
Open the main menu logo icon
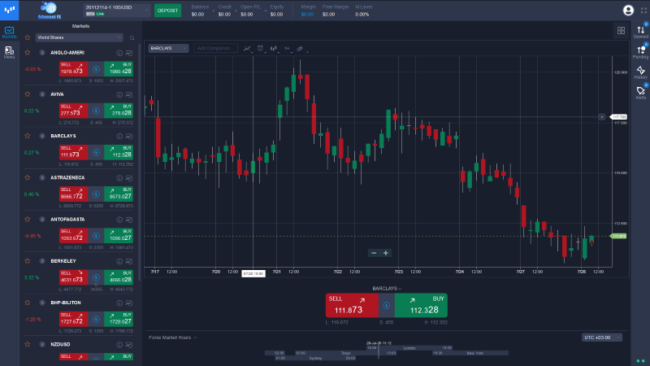point(9,10)
